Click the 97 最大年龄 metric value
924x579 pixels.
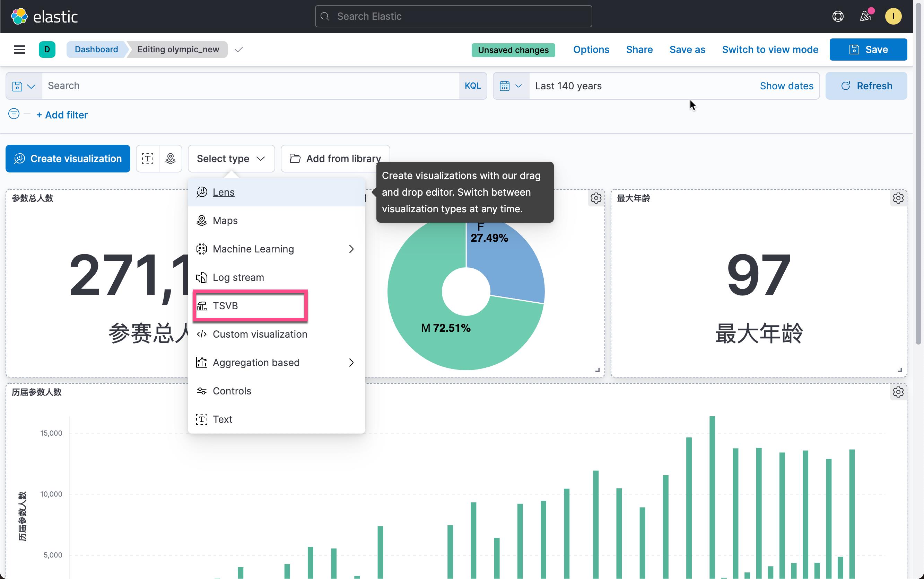click(759, 275)
